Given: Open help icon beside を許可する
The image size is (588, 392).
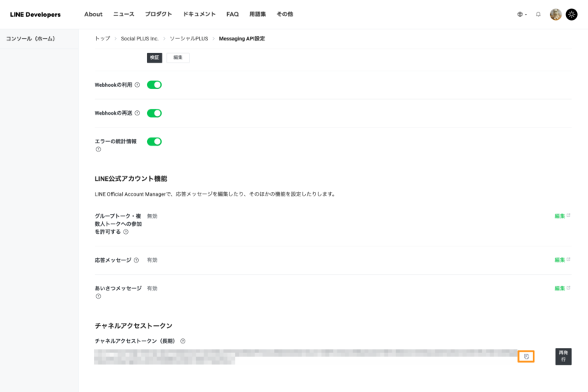Looking at the screenshot, I should coord(126,232).
